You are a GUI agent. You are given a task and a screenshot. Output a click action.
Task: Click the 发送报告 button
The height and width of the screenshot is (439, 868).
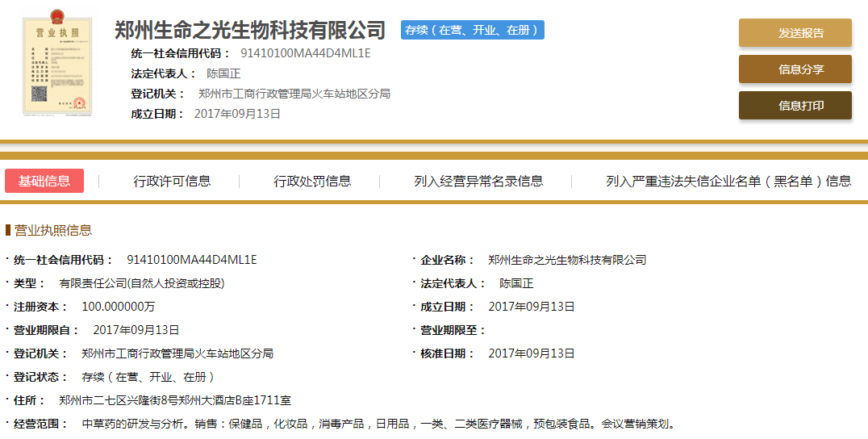point(795,32)
